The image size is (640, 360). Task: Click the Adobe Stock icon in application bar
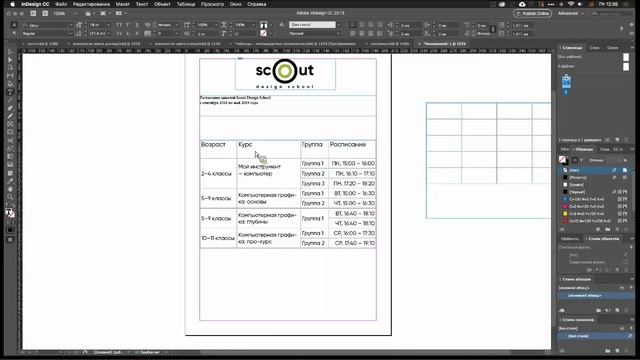45,13
